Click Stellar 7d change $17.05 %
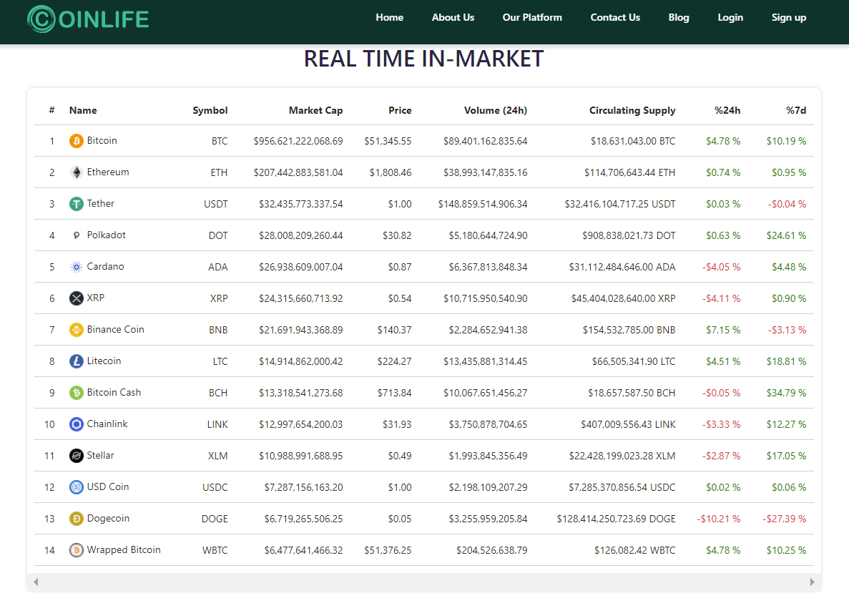 pyautogui.click(x=786, y=455)
